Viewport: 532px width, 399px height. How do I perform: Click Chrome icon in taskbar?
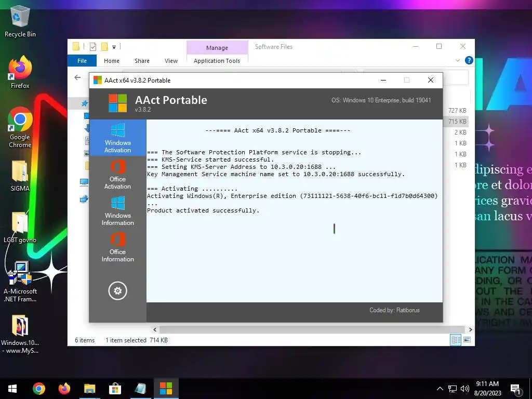point(38,389)
